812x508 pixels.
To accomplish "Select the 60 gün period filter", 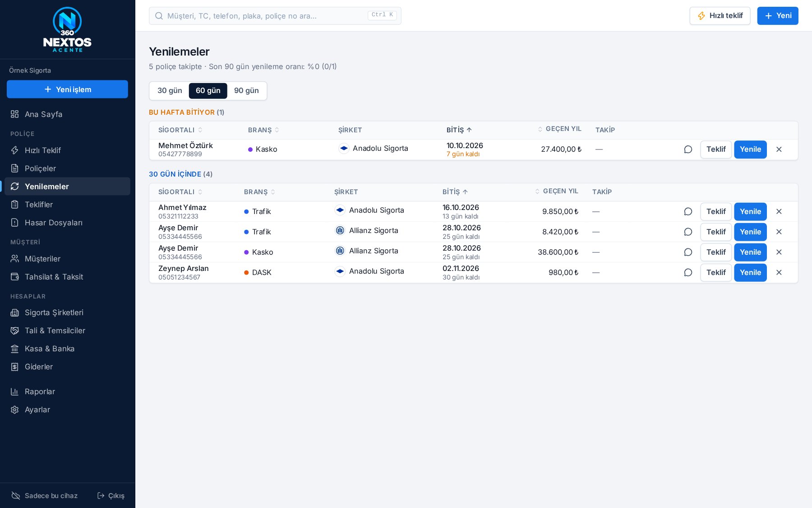I will click(x=208, y=91).
